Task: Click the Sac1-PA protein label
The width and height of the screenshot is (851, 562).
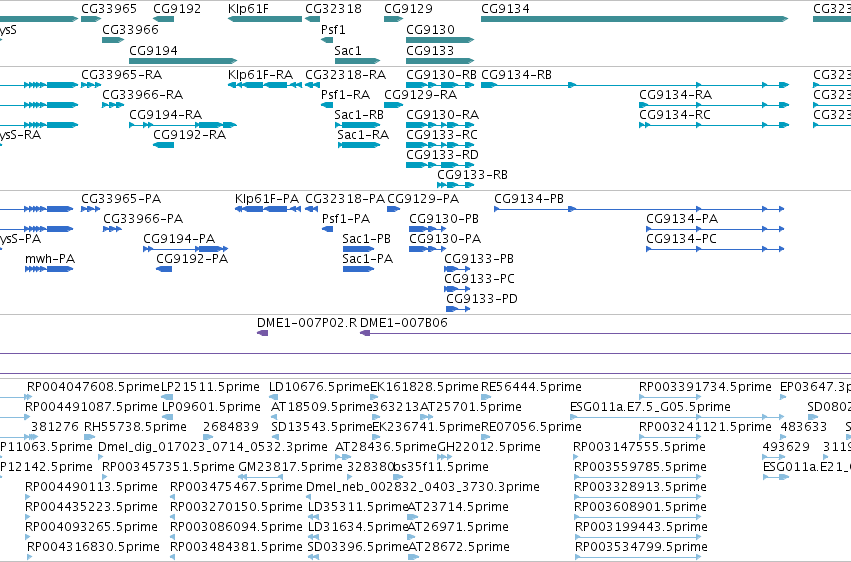Action: point(367,259)
